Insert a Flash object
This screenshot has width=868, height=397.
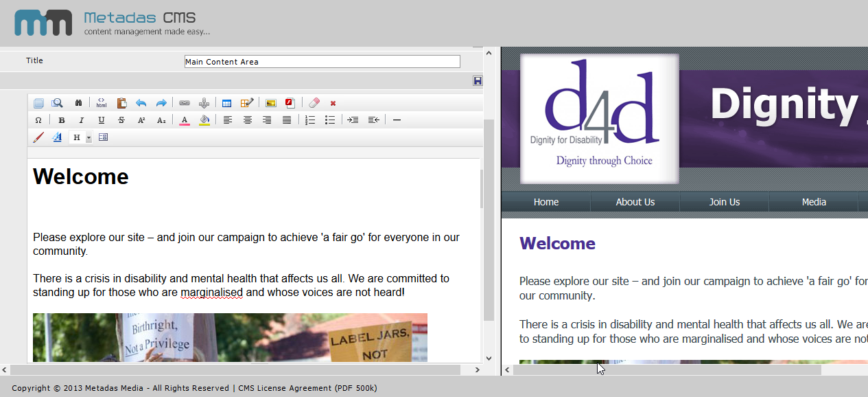(289, 102)
